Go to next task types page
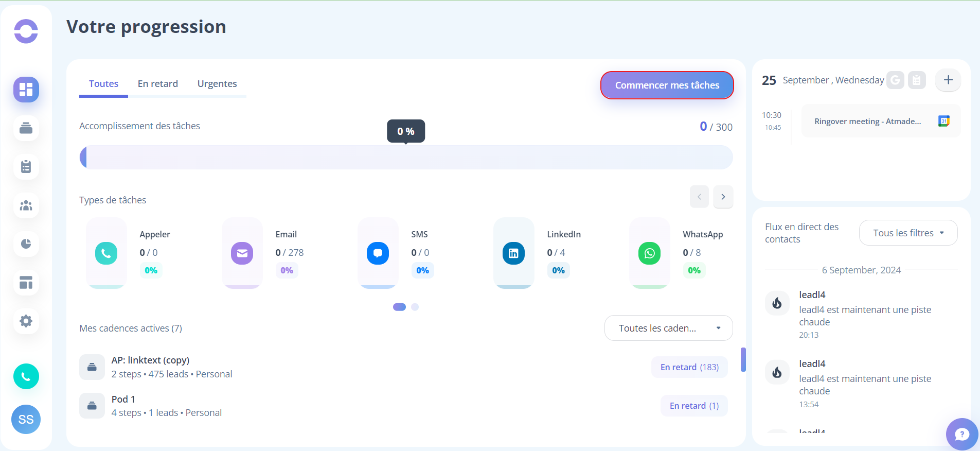 [x=723, y=197]
